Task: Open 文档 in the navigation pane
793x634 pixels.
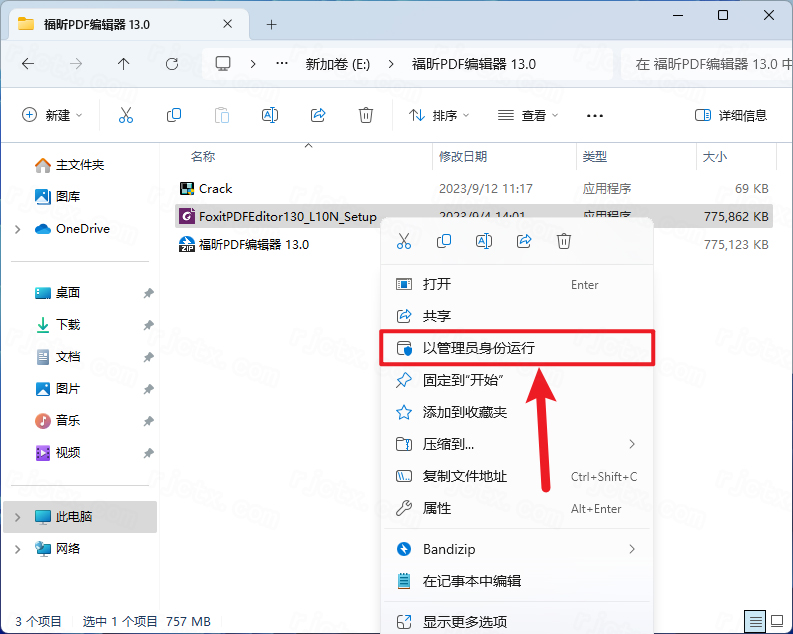Action: coord(57,357)
